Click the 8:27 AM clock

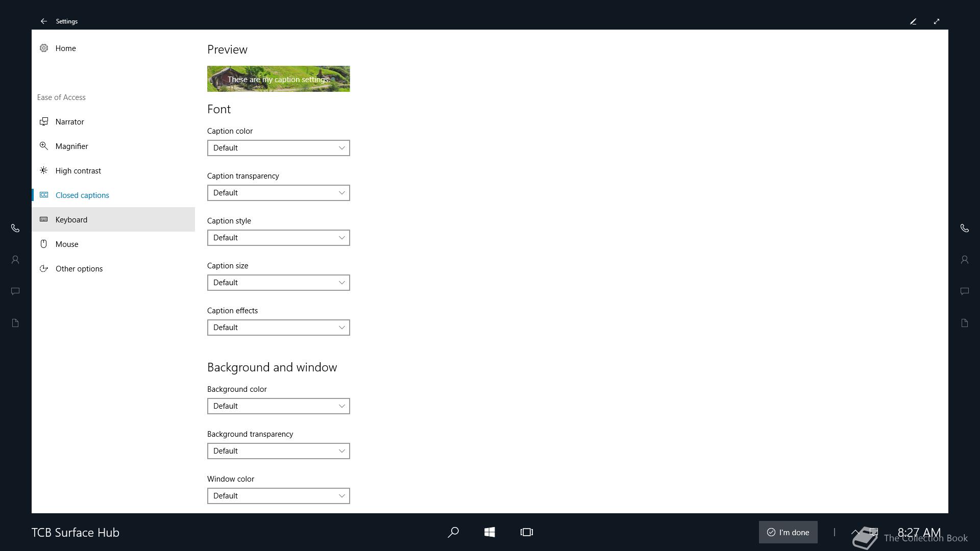tap(919, 532)
